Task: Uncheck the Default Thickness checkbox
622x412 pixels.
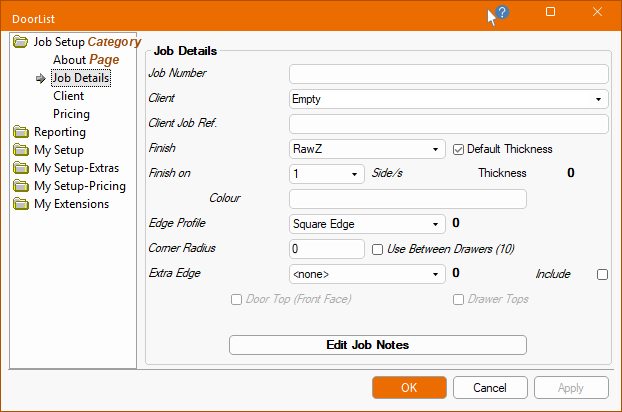Action: pyautogui.click(x=459, y=149)
